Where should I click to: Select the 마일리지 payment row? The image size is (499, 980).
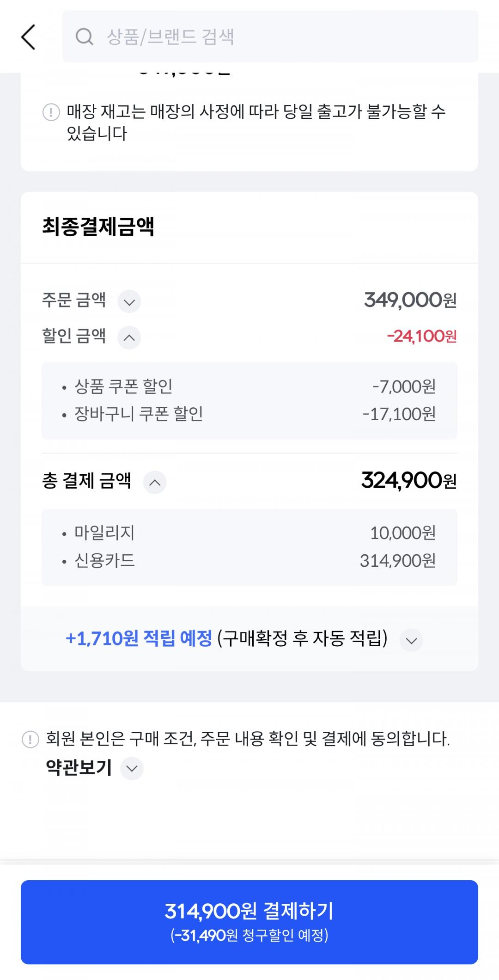pos(249,533)
